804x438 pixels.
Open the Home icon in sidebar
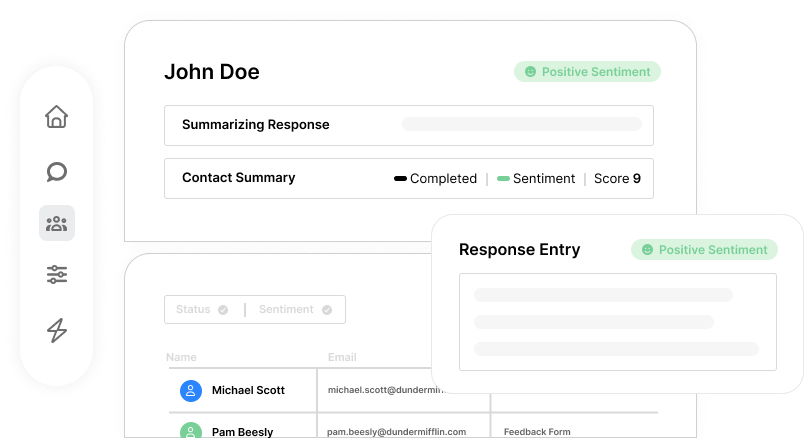point(57,116)
